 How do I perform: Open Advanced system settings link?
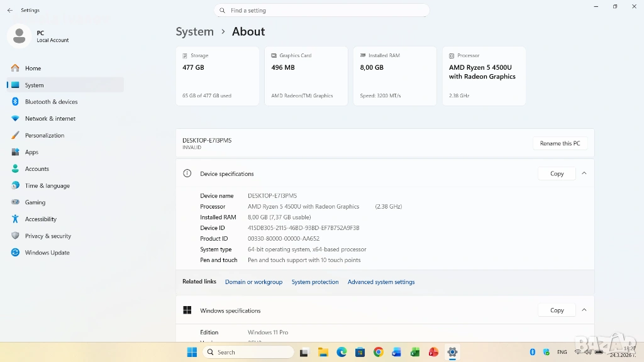(381, 282)
